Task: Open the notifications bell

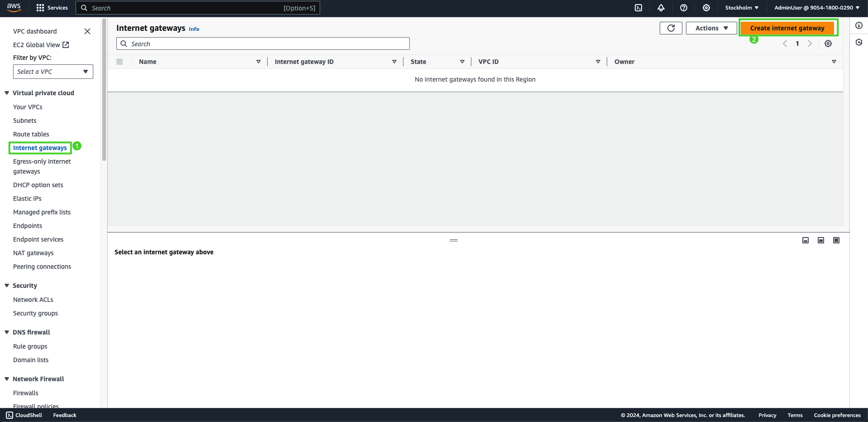Action: coord(661,8)
